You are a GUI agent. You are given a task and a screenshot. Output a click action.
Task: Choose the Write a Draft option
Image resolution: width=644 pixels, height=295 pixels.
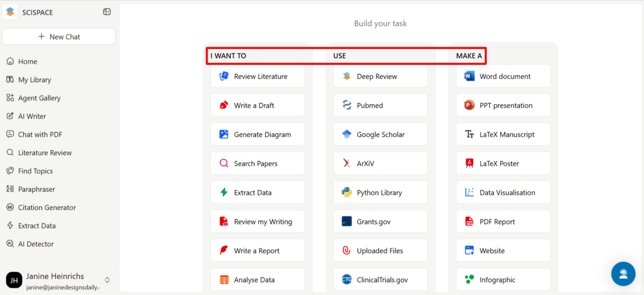click(x=258, y=105)
